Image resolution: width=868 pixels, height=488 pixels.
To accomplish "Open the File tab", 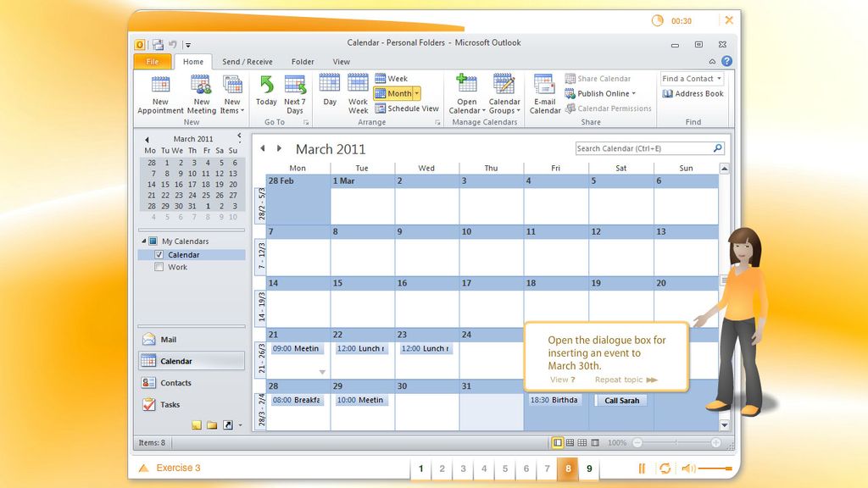I will point(153,61).
